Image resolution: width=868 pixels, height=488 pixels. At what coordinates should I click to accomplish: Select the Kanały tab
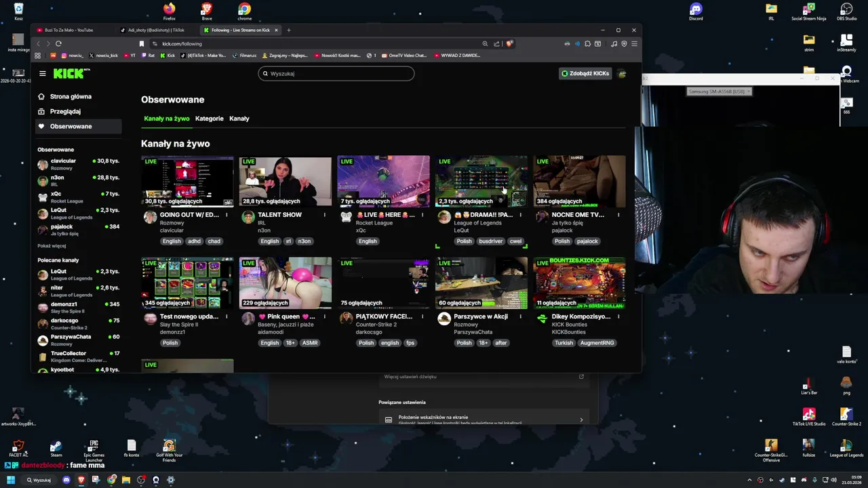coord(239,119)
